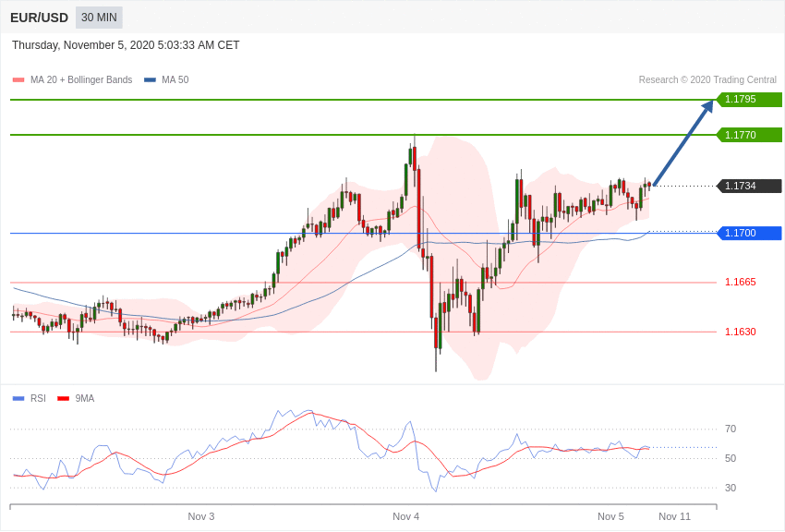The height and width of the screenshot is (532, 785).
Task: Click the Research © 2020 Trading Central credit
Action: coord(707,79)
